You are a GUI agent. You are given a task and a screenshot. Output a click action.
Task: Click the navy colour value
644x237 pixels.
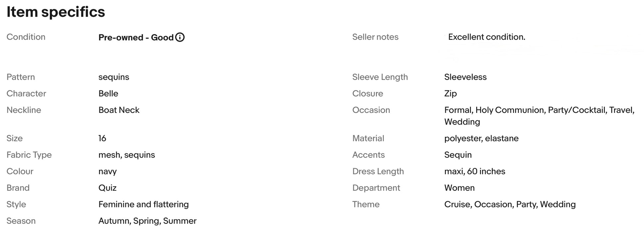coord(108,172)
